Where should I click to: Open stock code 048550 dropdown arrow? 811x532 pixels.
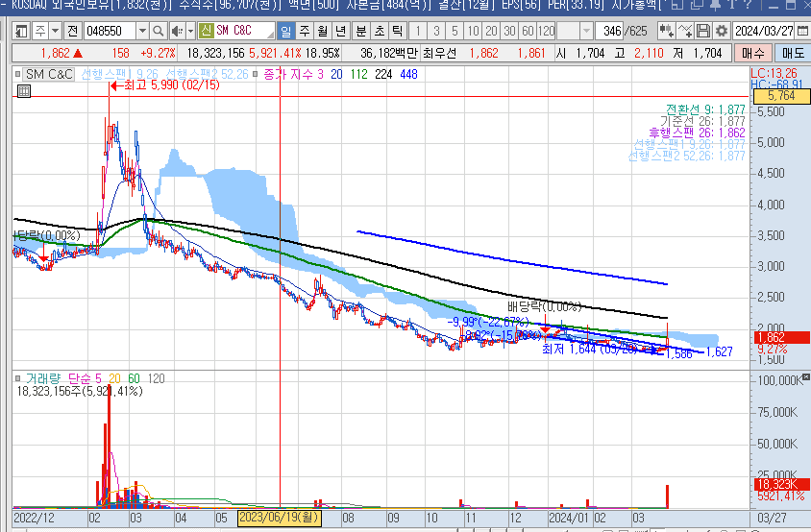142,31
